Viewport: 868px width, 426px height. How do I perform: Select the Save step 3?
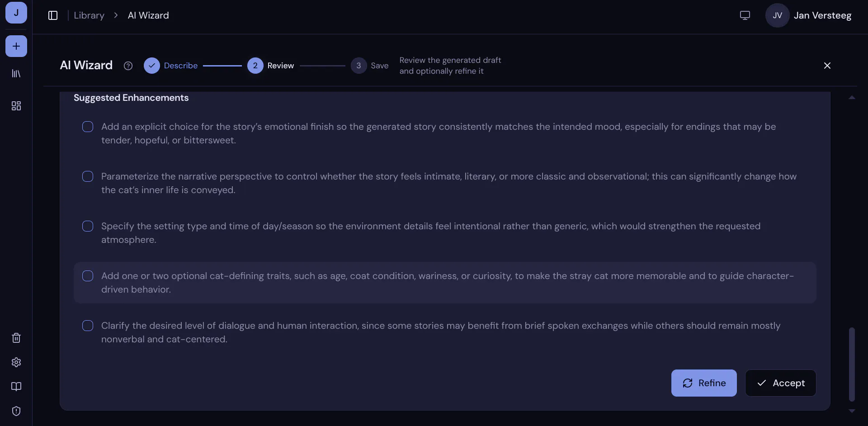370,66
